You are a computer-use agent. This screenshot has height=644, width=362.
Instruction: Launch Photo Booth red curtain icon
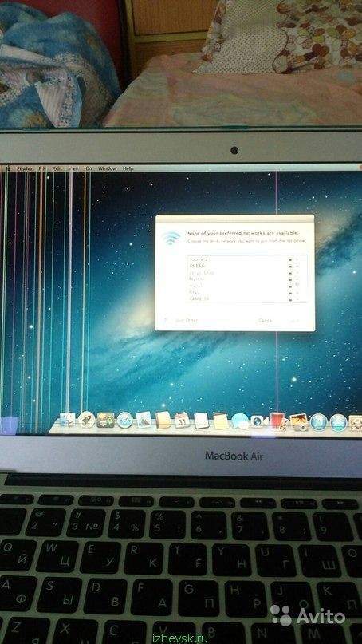(277, 421)
